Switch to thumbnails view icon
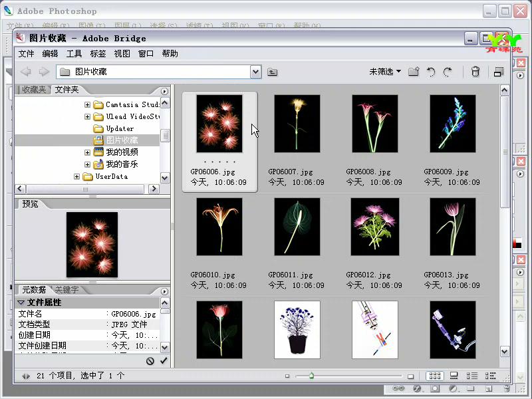The height and width of the screenshot is (399, 532). pos(435,376)
